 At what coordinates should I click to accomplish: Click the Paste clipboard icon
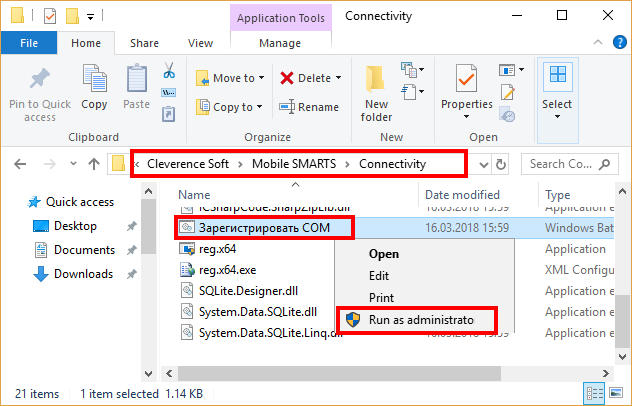point(137,79)
